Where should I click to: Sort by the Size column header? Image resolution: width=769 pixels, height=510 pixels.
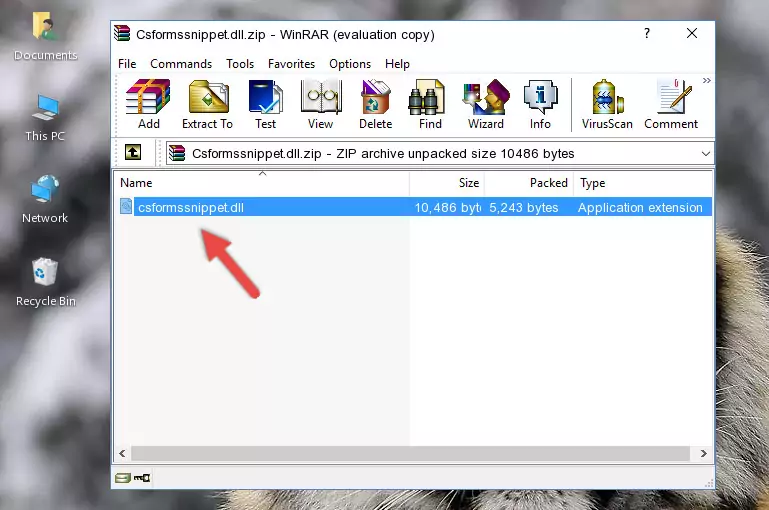pos(447,183)
